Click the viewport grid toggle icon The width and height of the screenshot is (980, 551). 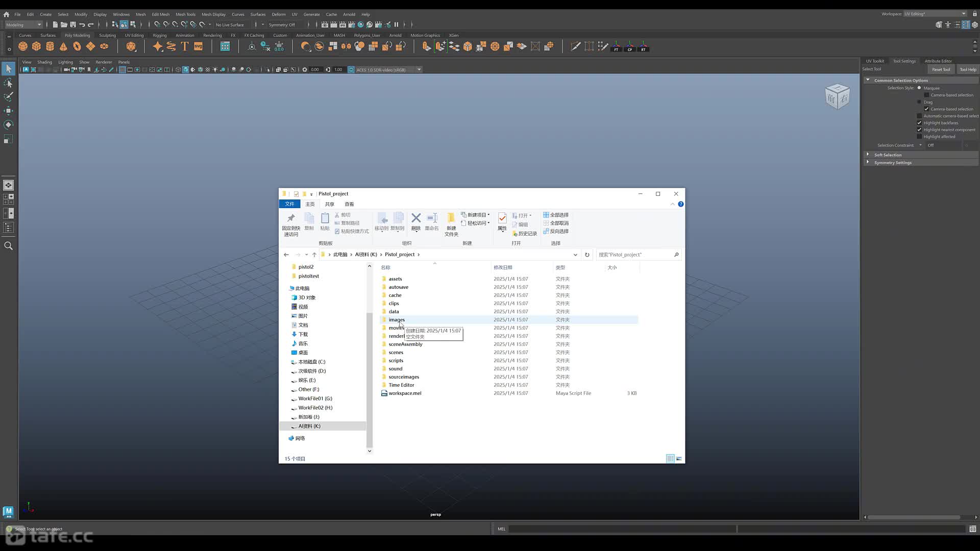(122, 69)
